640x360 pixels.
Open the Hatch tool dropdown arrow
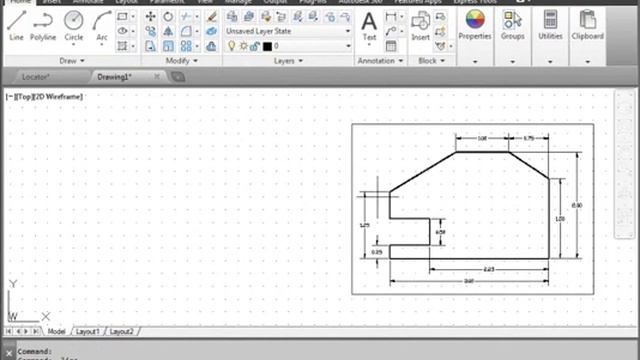click(133, 46)
